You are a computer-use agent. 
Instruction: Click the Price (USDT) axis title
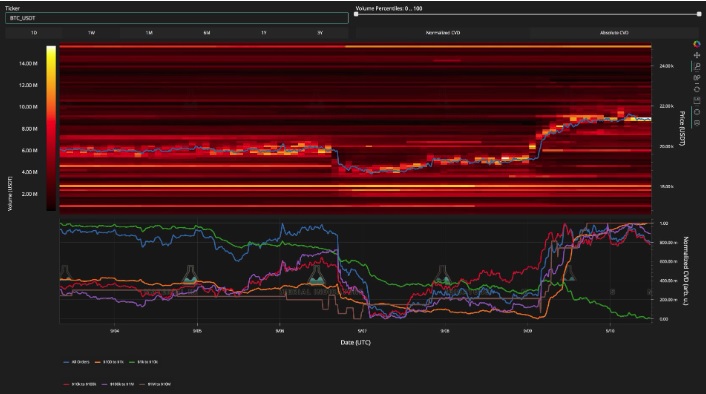[x=682, y=128]
